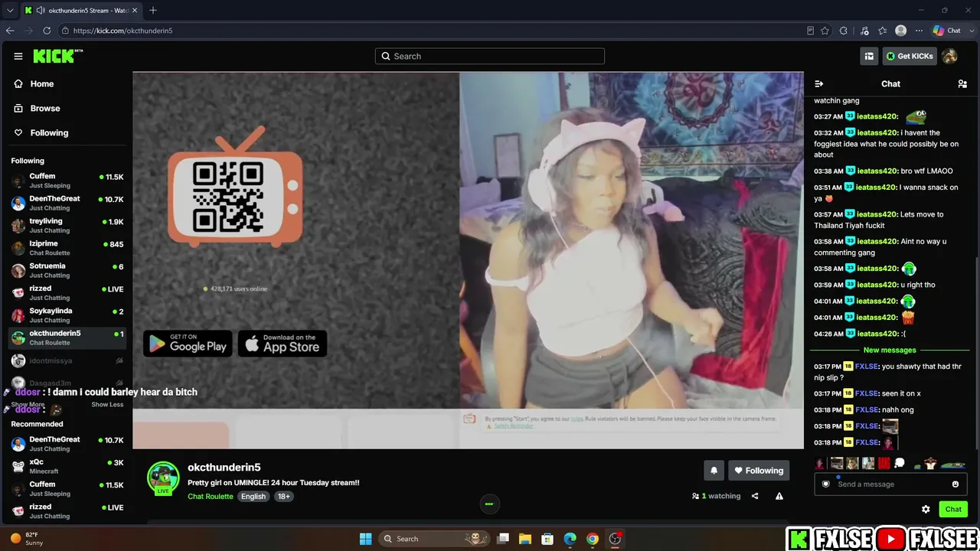The height and width of the screenshot is (551, 980).
Task: Click the Download on the App Store badge
Action: pos(283,344)
